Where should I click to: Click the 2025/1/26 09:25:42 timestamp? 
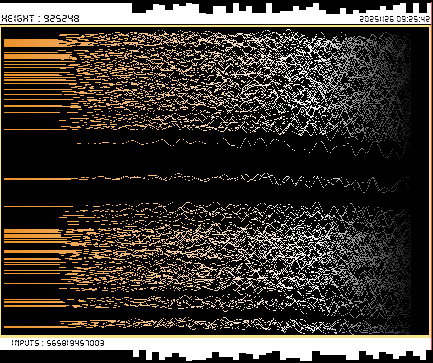pyautogui.click(x=395, y=19)
